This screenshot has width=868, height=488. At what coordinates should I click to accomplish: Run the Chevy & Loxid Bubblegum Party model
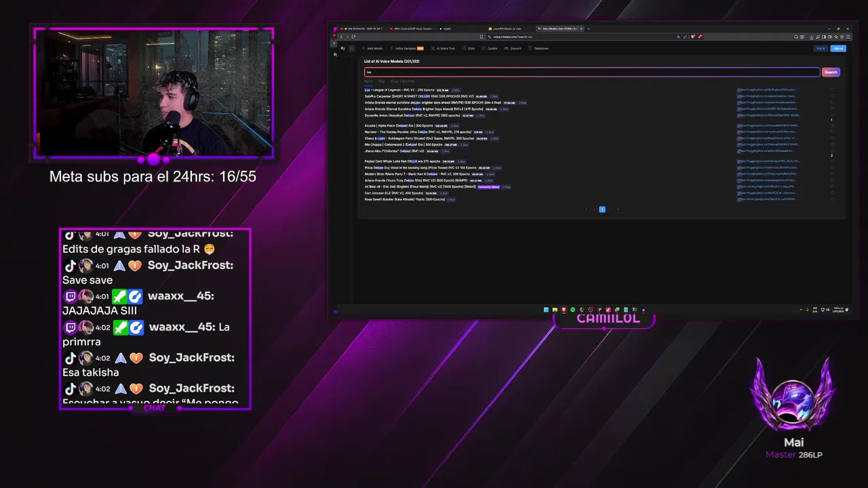click(494, 138)
